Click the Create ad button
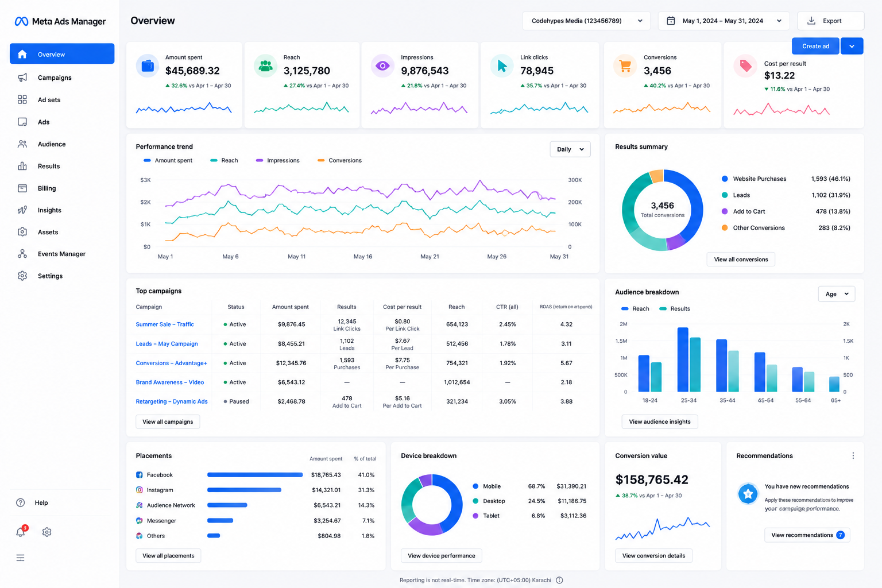The width and height of the screenshot is (882, 588). coord(815,46)
